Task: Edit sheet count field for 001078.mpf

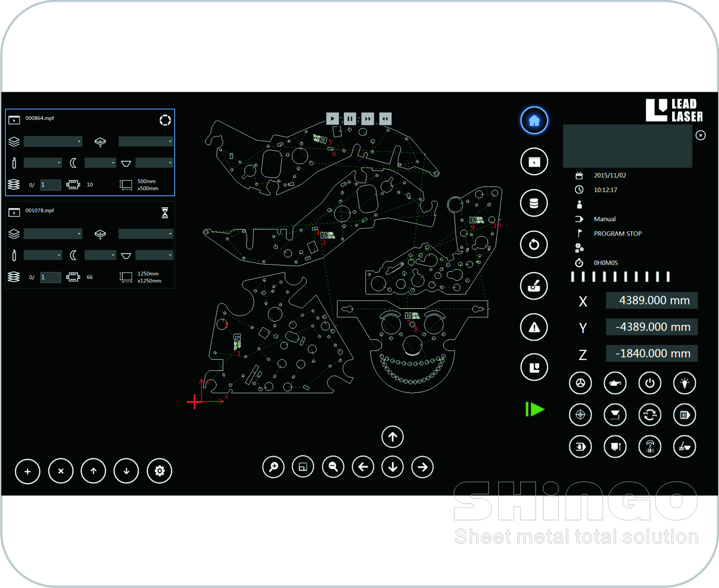Action: (x=51, y=277)
